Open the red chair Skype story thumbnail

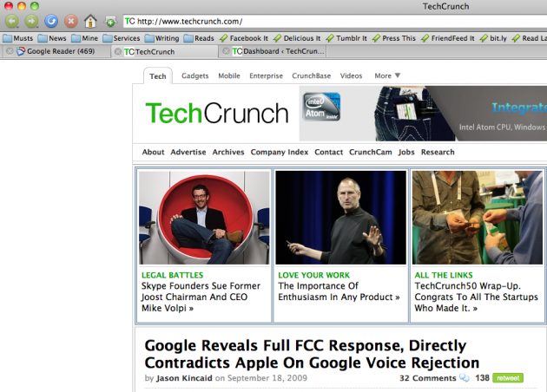[204, 218]
